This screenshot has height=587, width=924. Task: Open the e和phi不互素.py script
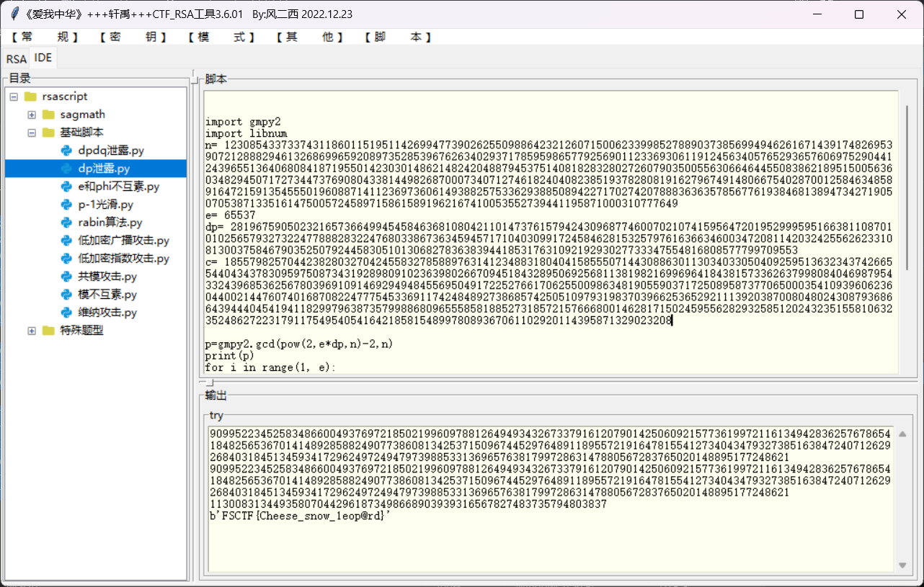pyautogui.click(x=119, y=187)
